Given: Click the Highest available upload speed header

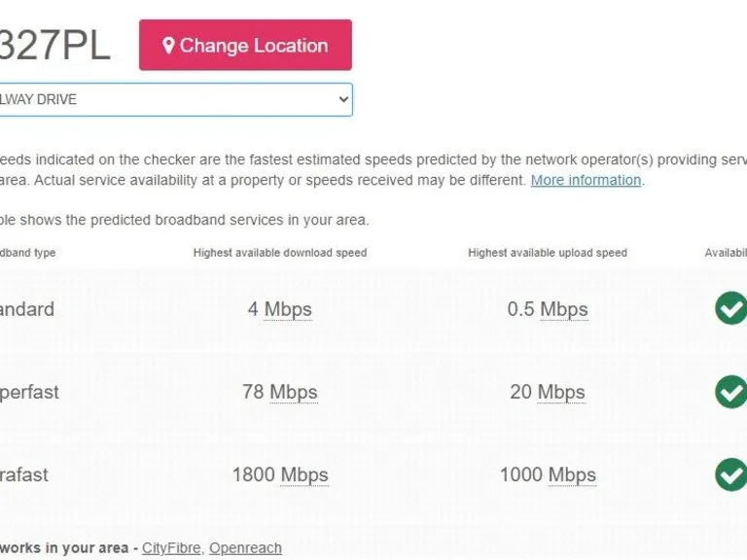Looking at the screenshot, I should pyautogui.click(x=547, y=253).
